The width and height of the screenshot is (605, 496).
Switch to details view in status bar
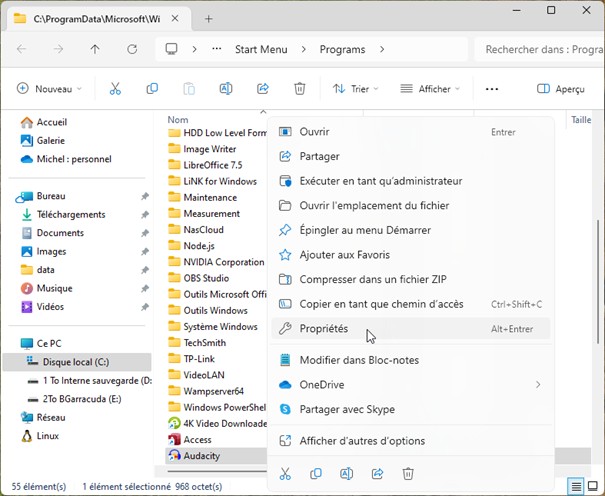coord(575,487)
